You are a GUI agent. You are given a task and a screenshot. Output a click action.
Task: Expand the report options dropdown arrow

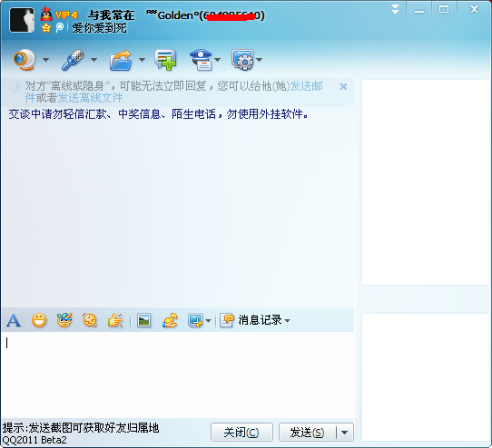point(218,60)
